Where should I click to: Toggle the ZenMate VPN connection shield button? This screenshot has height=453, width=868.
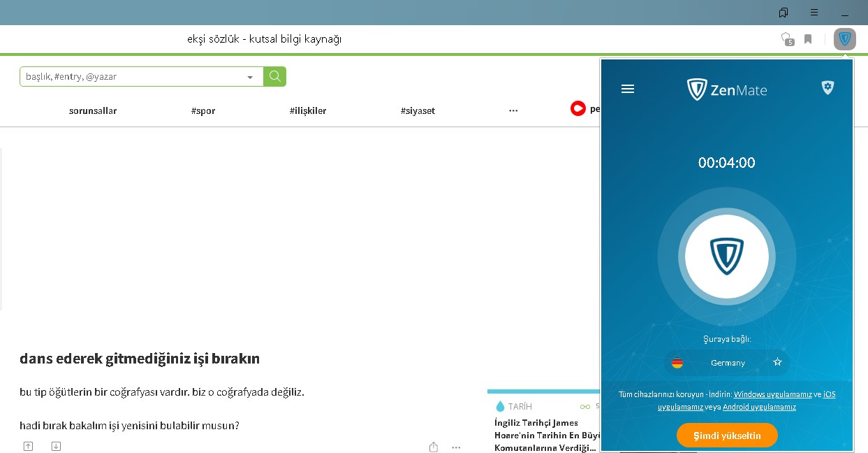726,257
